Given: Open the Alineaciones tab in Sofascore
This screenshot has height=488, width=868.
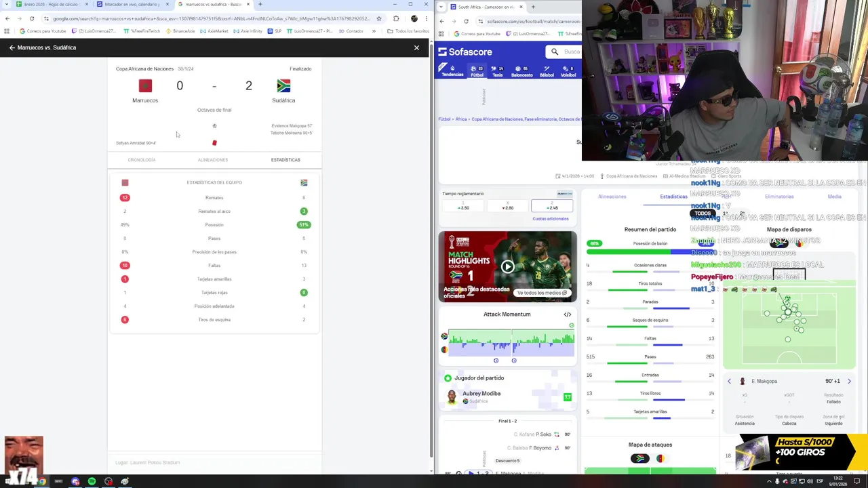Looking at the screenshot, I should 612,197.
